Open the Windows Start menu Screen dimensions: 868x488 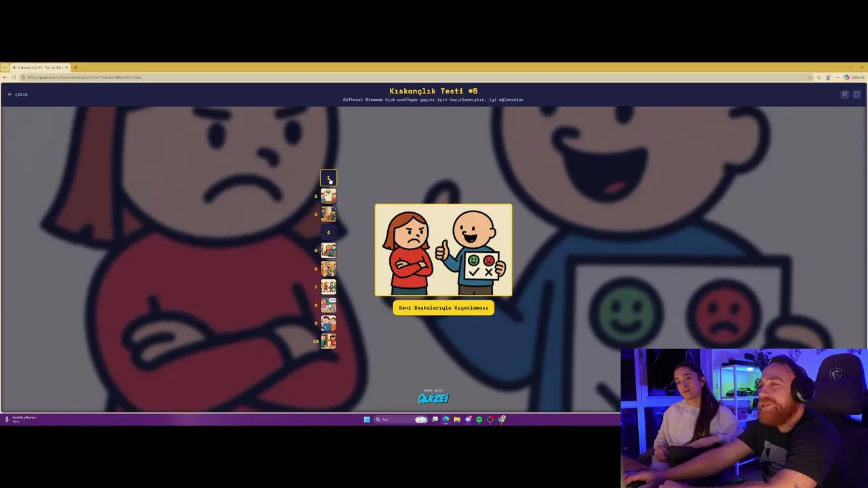pos(367,420)
